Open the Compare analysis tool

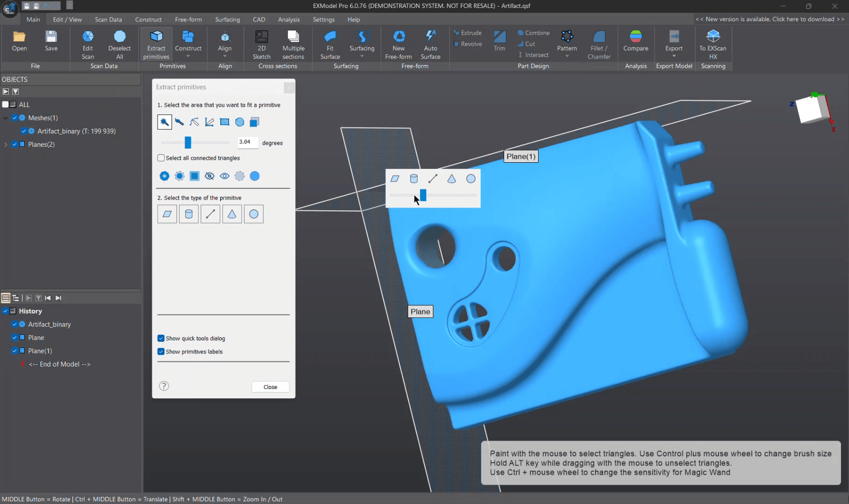[x=636, y=42]
